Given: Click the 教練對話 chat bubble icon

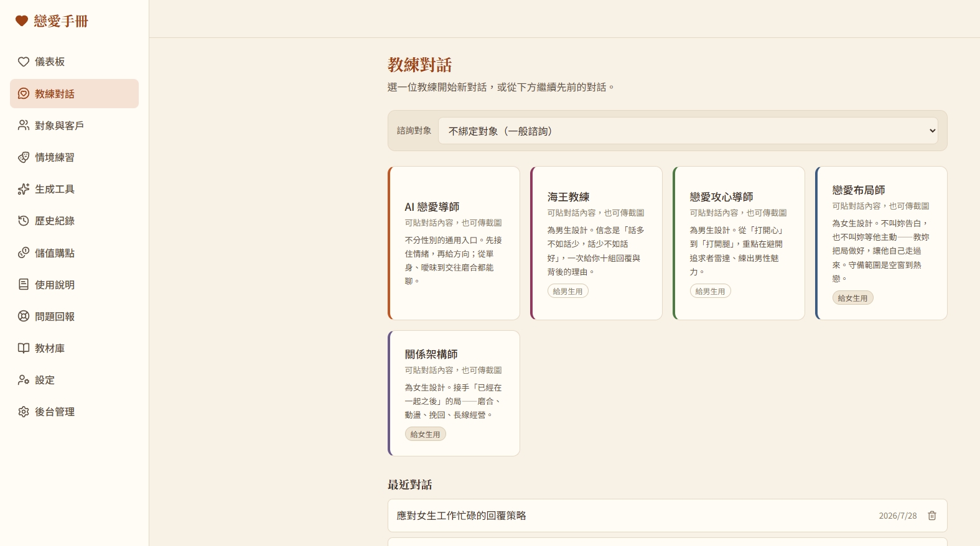Looking at the screenshot, I should [24, 93].
